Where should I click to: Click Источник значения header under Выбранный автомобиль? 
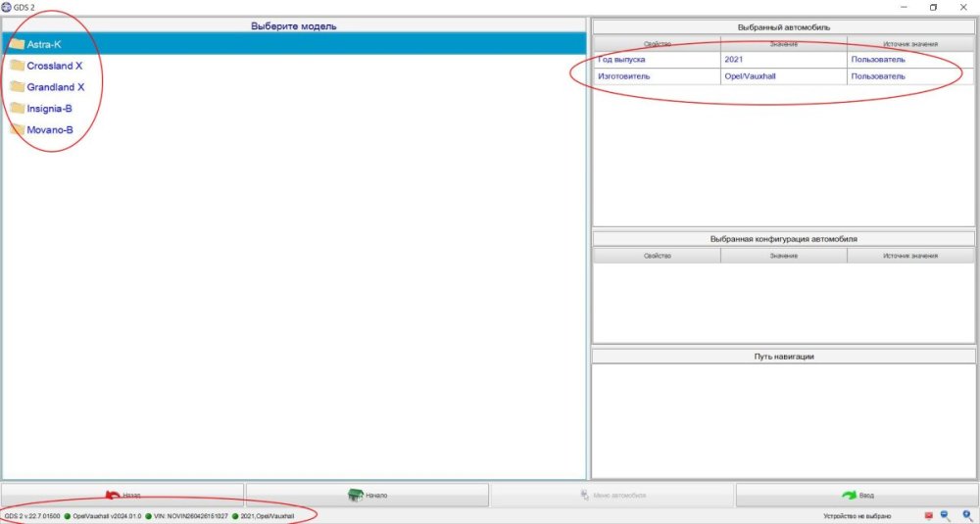coord(910,44)
